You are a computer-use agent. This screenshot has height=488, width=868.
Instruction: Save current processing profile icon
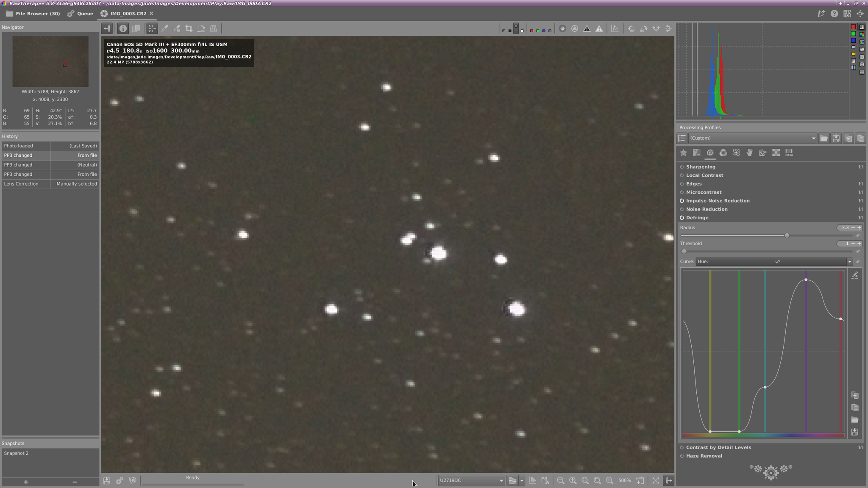coord(836,139)
